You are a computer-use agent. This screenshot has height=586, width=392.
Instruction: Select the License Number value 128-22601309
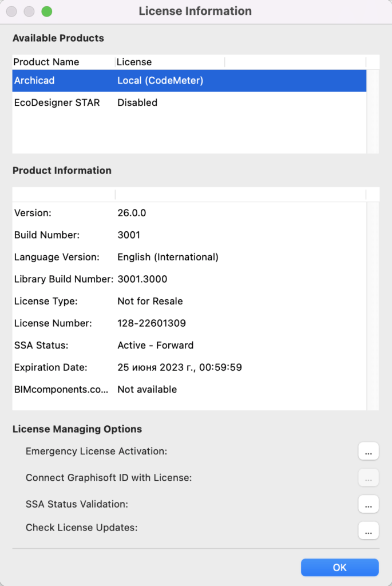pos(152,323)
